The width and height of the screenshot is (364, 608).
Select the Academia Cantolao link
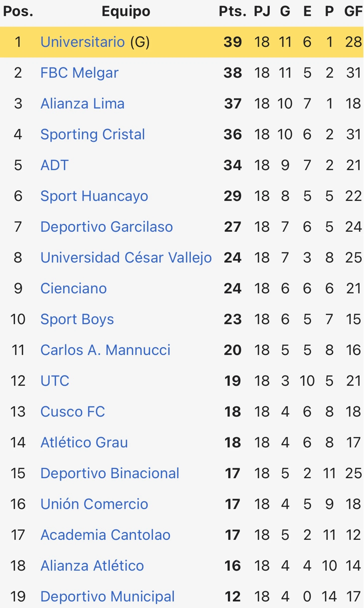[105, 535]
